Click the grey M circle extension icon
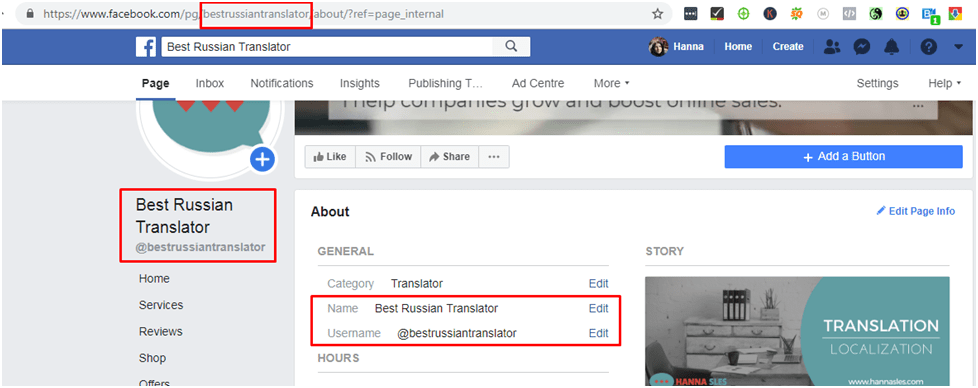 pyautogui.click(x=823, y=14)
